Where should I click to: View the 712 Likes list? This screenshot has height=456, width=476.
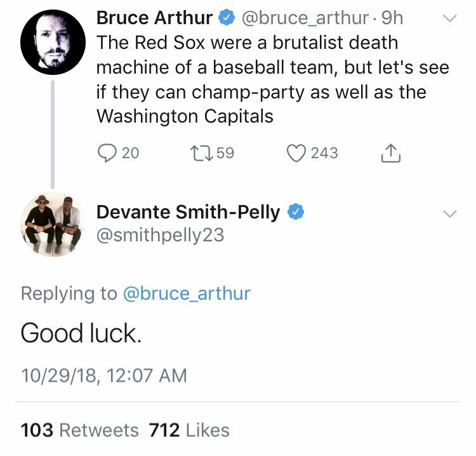[188, 430]
